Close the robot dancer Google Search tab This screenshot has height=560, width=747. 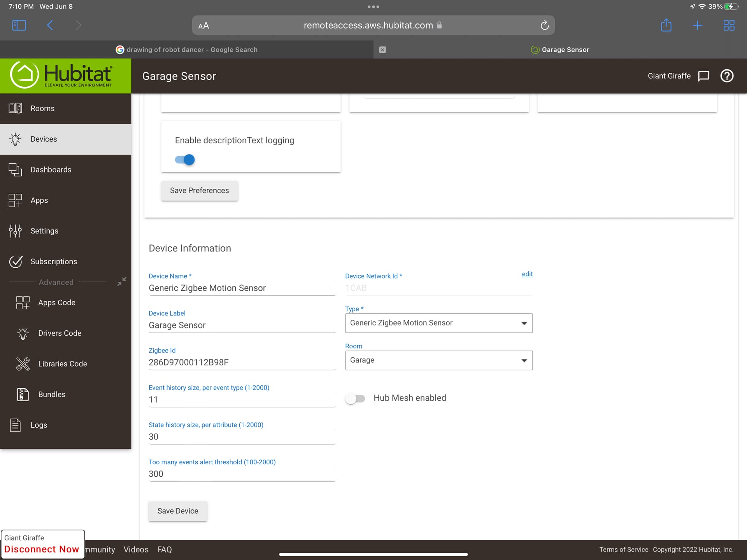pyautogui.click(x=382, y=50)
